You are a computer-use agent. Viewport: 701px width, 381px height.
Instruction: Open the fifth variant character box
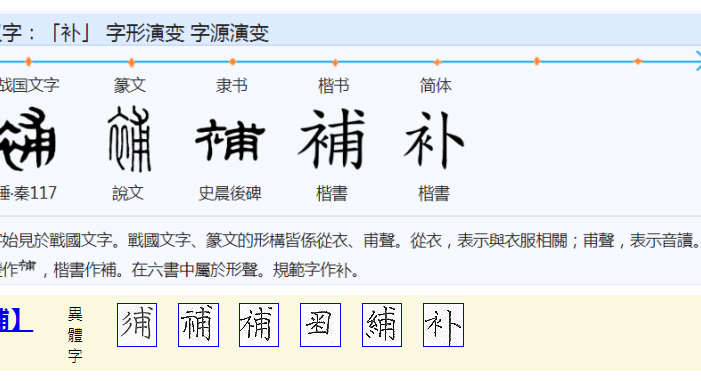click(382, 325)
